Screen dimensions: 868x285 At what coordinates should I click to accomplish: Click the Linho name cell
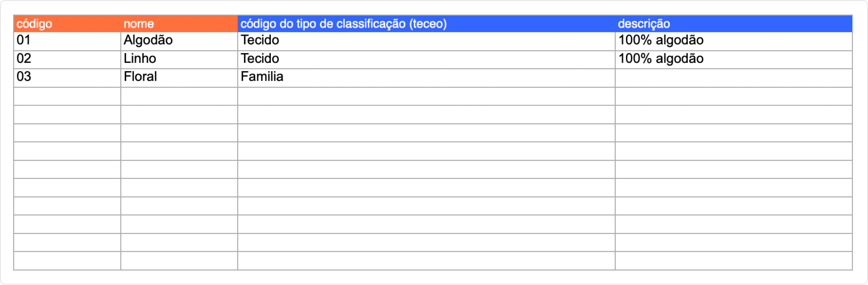coord(179,59)
